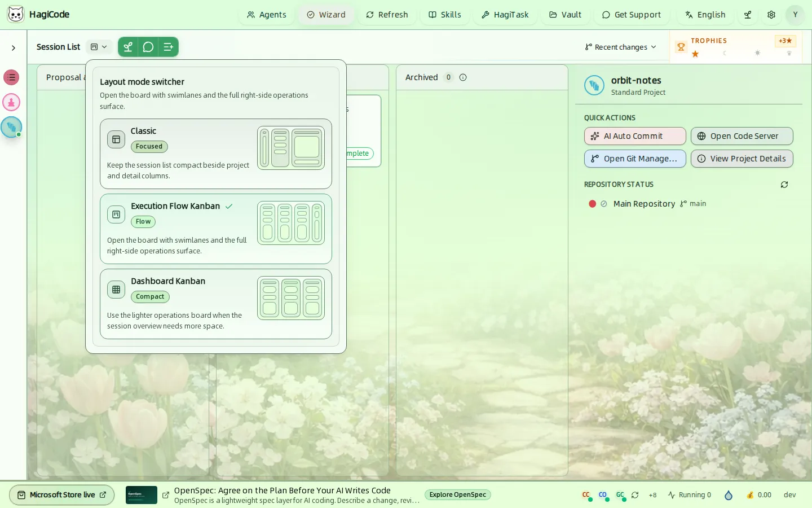Image resolution: width=812 pixels, height=508 pixels.
Task: Click the sprout icon in top bar
Action: [748, 15]
